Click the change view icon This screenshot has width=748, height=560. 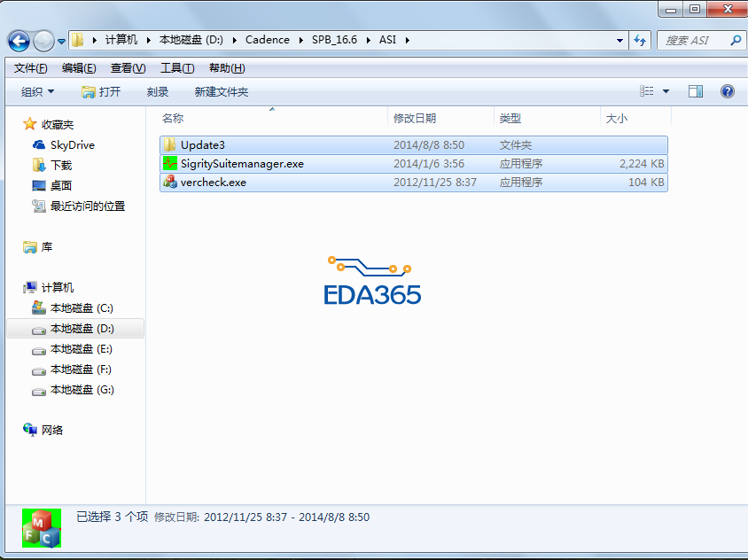[646, 90]
